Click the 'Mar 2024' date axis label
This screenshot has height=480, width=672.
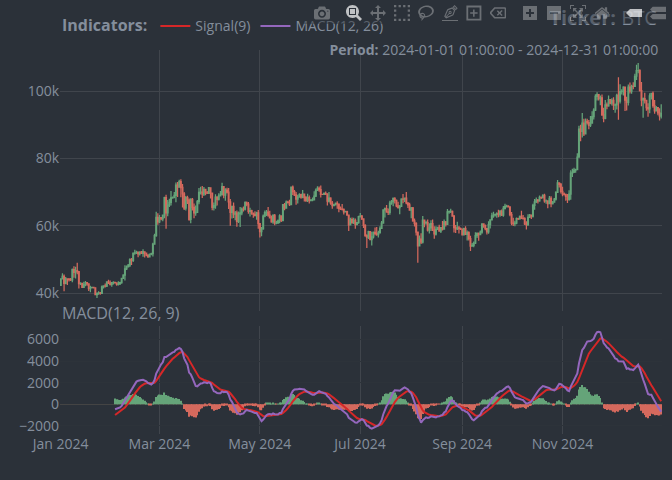pyautogui.click(x=159, y=444)
